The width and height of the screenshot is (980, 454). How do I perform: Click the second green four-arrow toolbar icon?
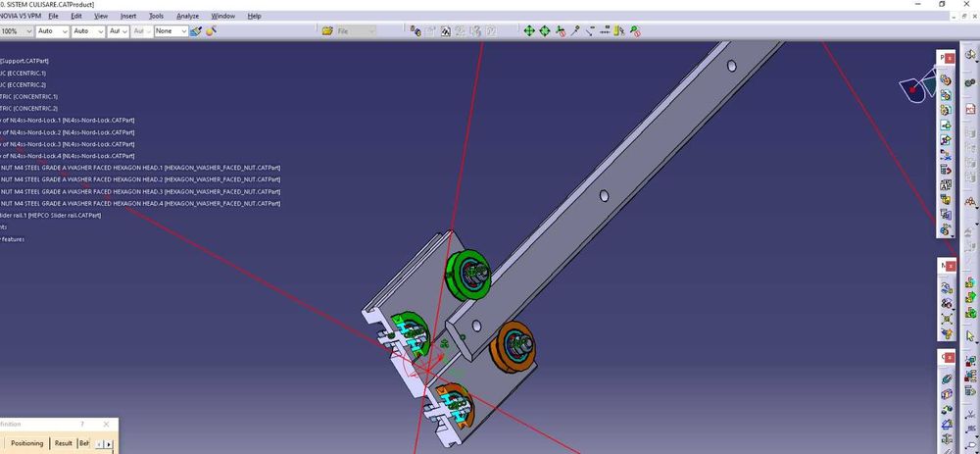[544, 30]
